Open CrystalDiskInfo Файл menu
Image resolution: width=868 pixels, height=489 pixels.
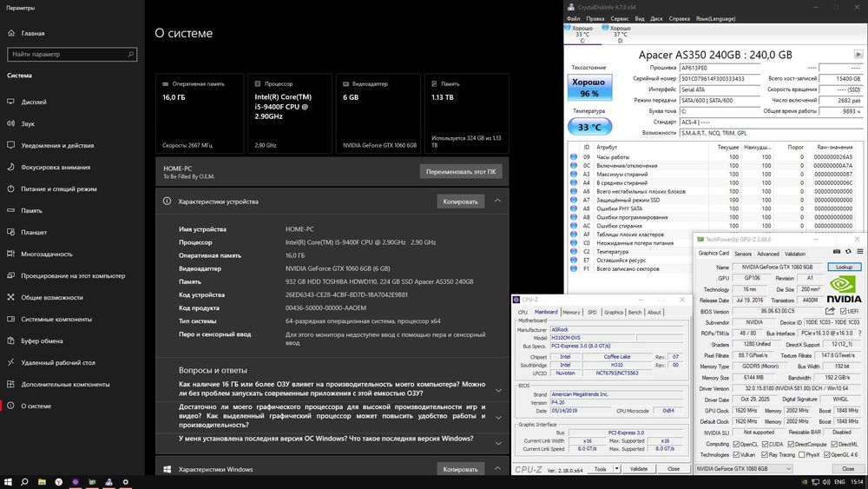(574, 18)
